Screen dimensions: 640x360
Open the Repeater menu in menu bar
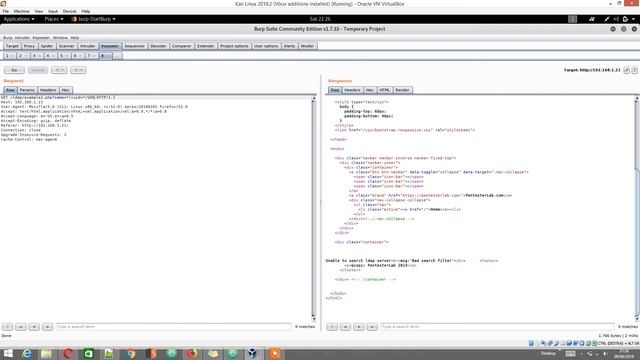pyautogui.click(x=41, y=38)
